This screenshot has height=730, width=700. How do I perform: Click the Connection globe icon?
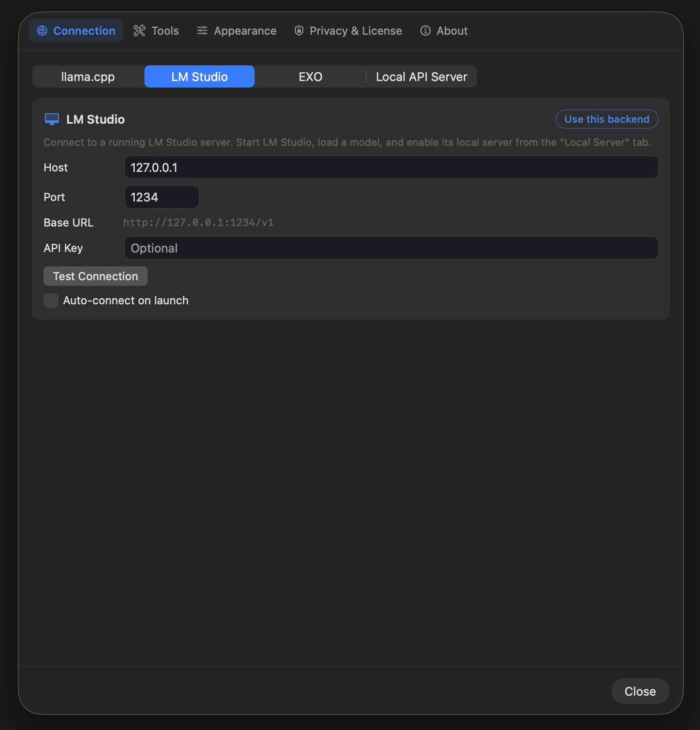(x=42, y=31)
